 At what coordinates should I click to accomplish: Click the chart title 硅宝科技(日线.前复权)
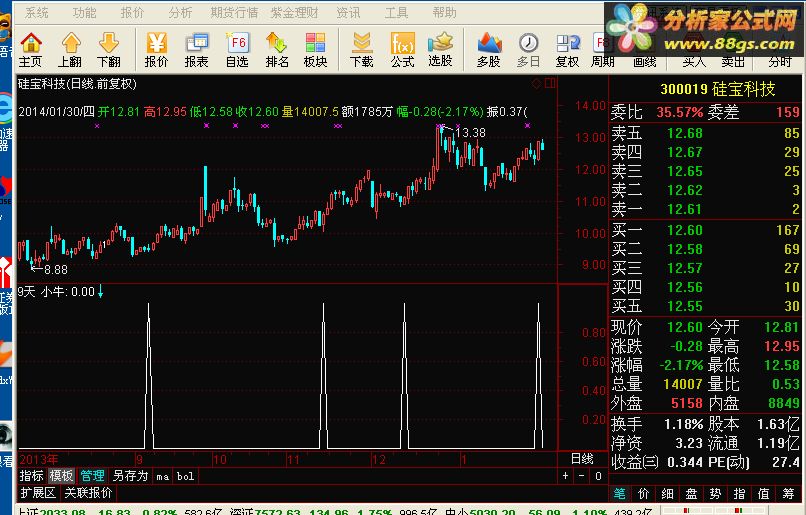point(77,83)
